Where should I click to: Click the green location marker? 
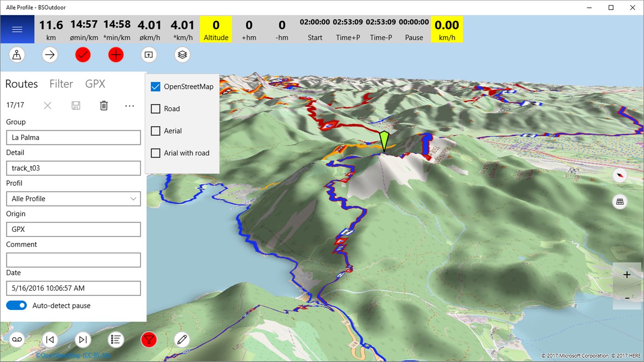click(x=384, y=141)
